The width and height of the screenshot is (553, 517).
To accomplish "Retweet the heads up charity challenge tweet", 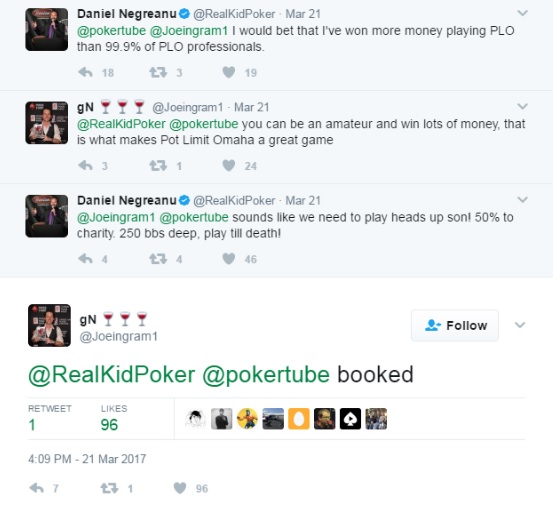I will 158,259.
